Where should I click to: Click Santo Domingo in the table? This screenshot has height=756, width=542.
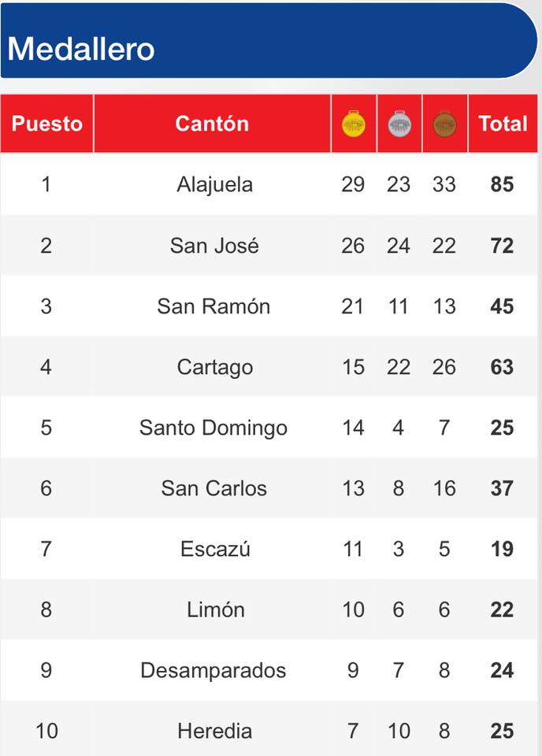click(213, 428)
